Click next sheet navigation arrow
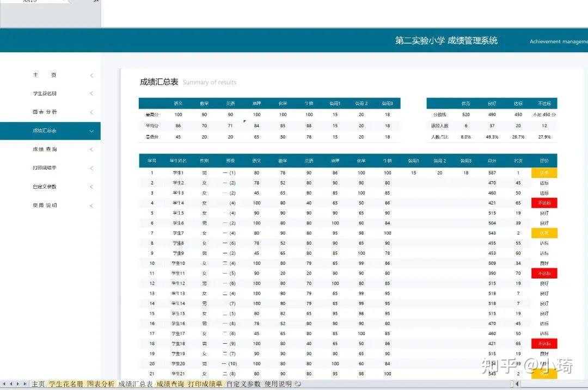This screenshot has width=588, height=390. (x=17, y=384)
